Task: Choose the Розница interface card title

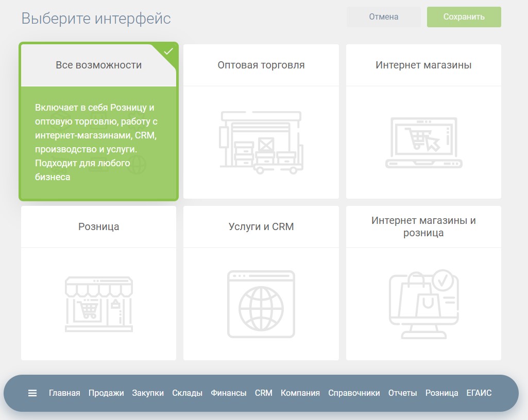Action: [x=99, y=226]
